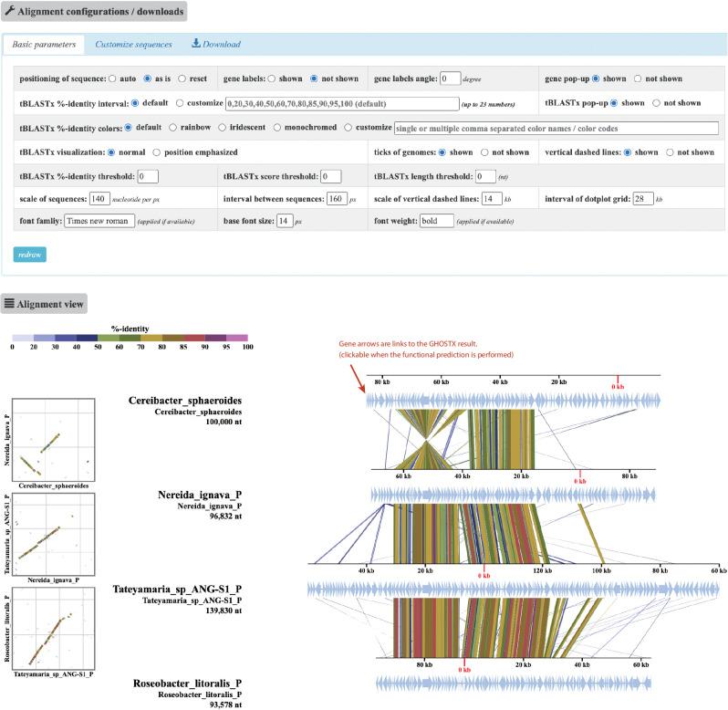Click the scale of sequences input field
This screenshot has width=728, height=710.
coord(99,198)
